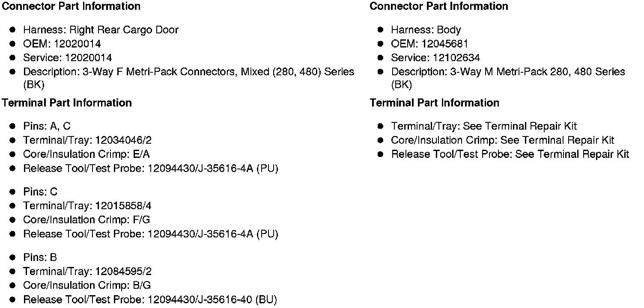Click "Release Tool/Test Probe: See Terminal Repair Kit"
The image size is (644, 308).
pyautogui.click(x=510, y=154)
